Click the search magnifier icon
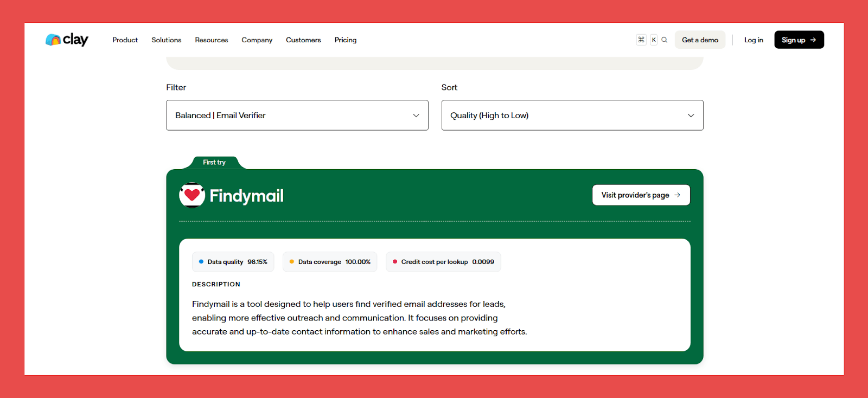868x398 pixels. pos(665,40)
